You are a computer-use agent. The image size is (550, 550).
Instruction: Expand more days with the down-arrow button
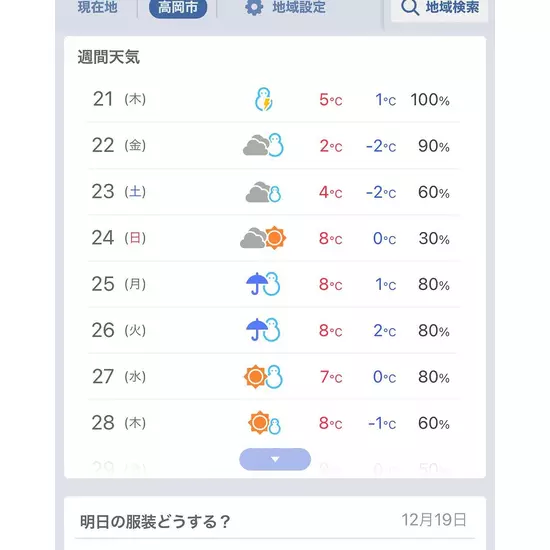[275, 459]
